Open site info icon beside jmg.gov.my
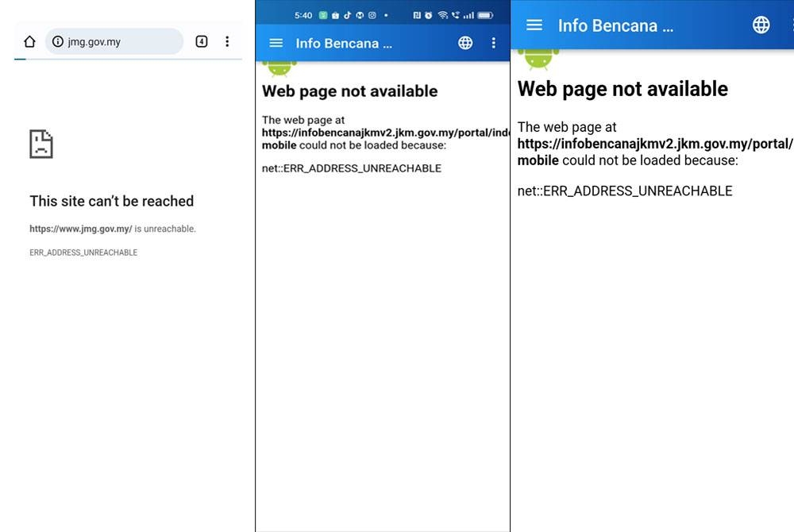Viewport: 794px width, 532px height. click(58, 42)
